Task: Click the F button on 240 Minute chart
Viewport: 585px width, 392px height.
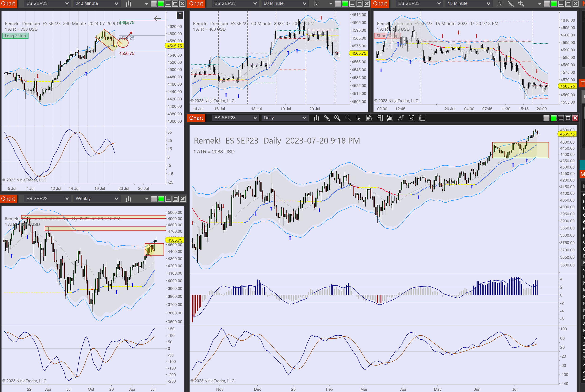Action: tap(179, 15)
